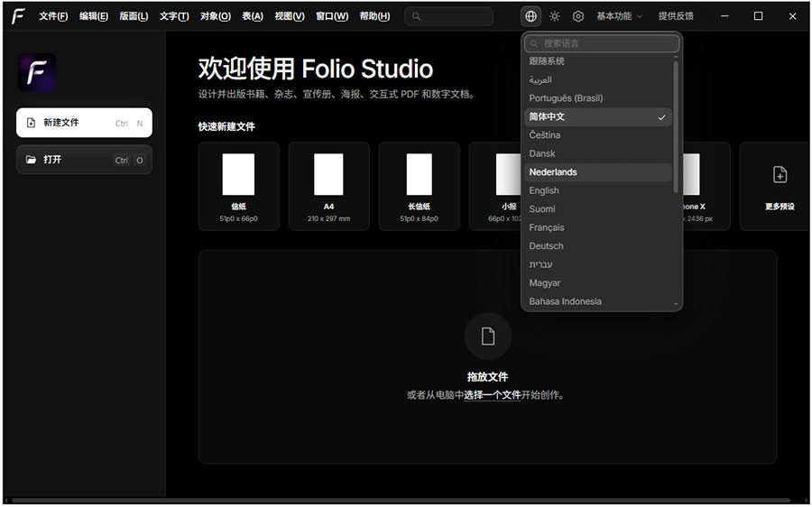This screenshot has height=507, width=812.
Task: Open the 对象(O) menu
Action: click(216, 16)
